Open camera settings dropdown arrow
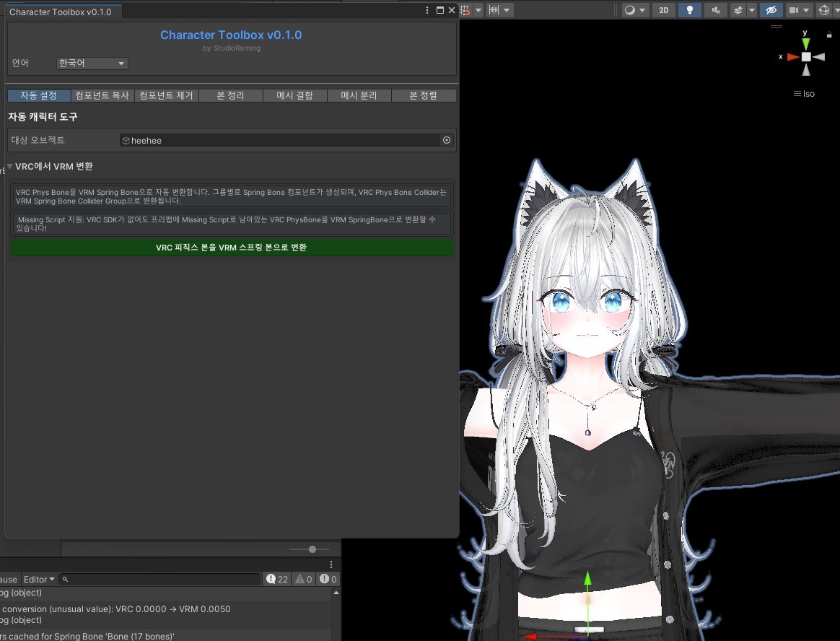840x641 pixels. tap(806, 9)
